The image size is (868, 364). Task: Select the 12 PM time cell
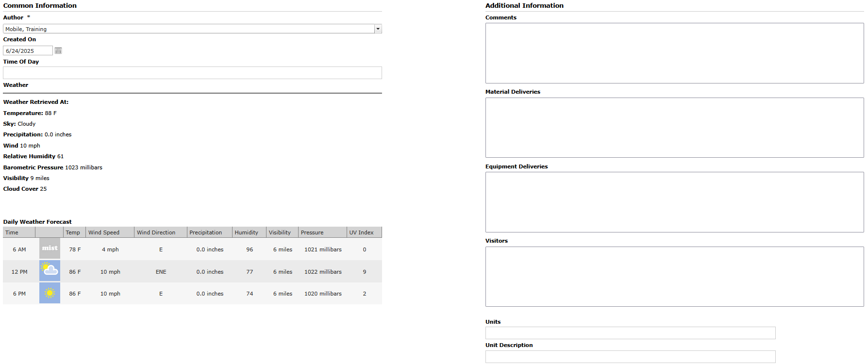click(19, 272)
